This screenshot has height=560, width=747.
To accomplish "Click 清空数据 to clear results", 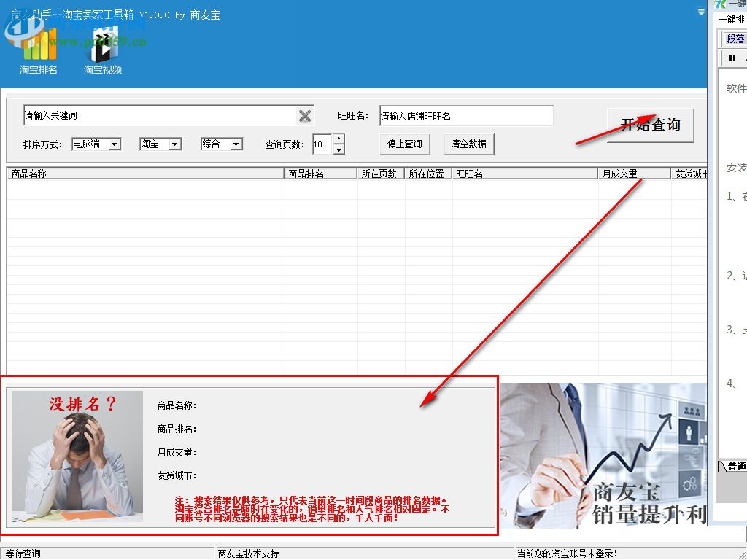I will [469, 144].
